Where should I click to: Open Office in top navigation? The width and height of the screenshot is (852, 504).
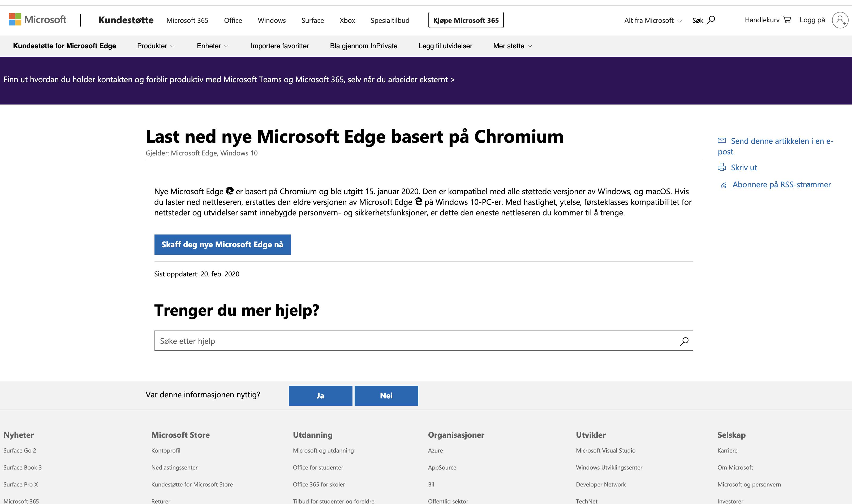[x=233, y=20]
